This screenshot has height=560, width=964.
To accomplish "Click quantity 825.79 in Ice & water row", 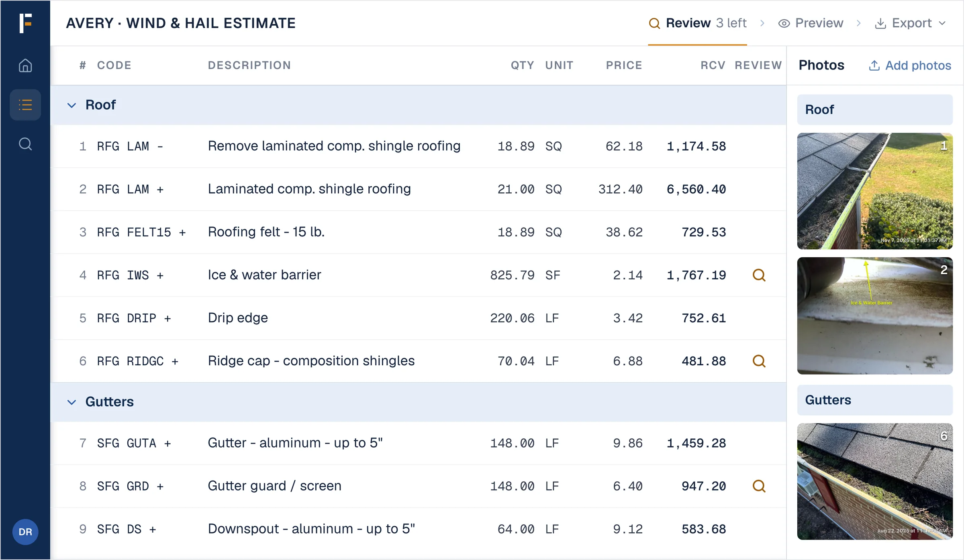I will pyautogui.click(x=512, y=275).
